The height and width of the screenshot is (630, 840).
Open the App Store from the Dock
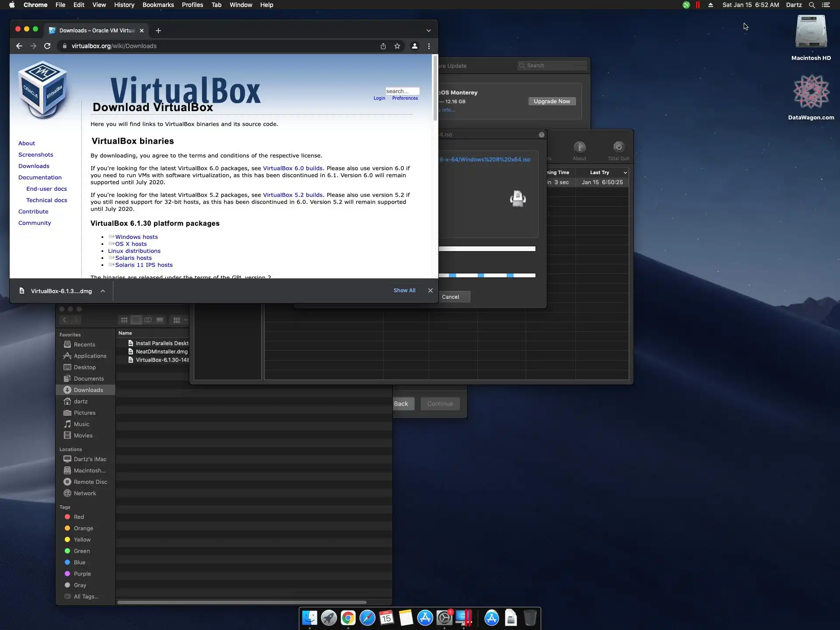tap(425, 618)
